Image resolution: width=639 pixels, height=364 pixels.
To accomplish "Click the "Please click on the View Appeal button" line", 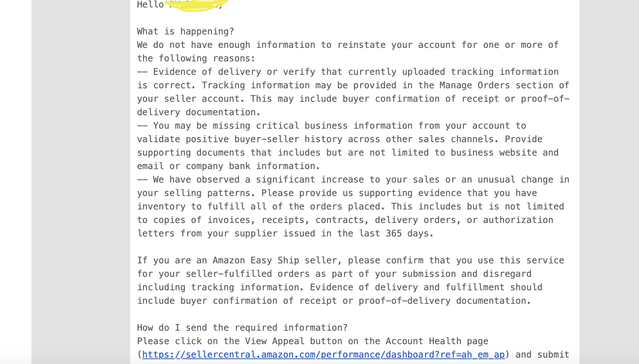I will click(x=313, y=341).
